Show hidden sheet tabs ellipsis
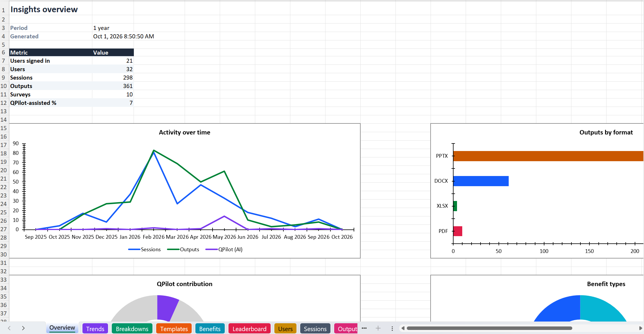The height and width of the screenshot is (334, 644). pos(364,328)
